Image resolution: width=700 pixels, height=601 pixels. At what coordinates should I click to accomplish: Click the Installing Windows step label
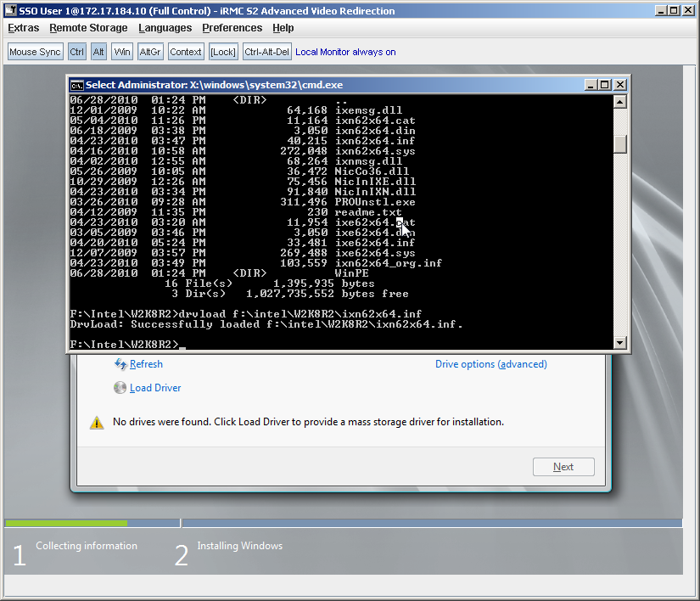(x=240, y=546)
